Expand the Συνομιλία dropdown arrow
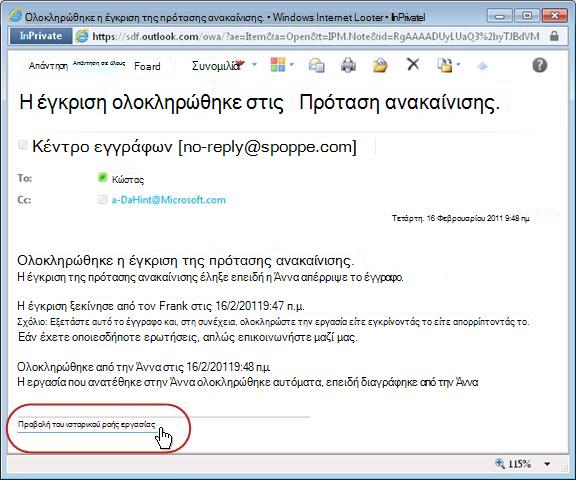Image resolution: width=576 pixels, height=480 pixels. pos(254,65)
